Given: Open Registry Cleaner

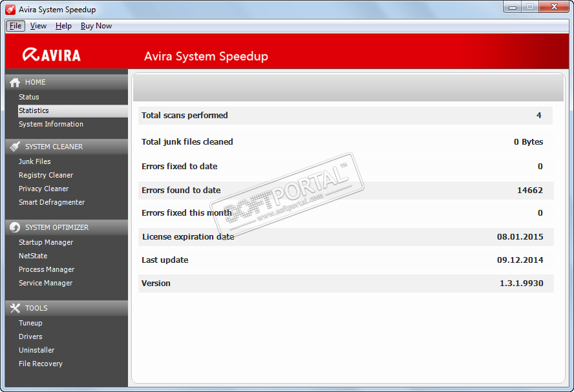Looking at the screenshot, I should (x=46, y=175).
